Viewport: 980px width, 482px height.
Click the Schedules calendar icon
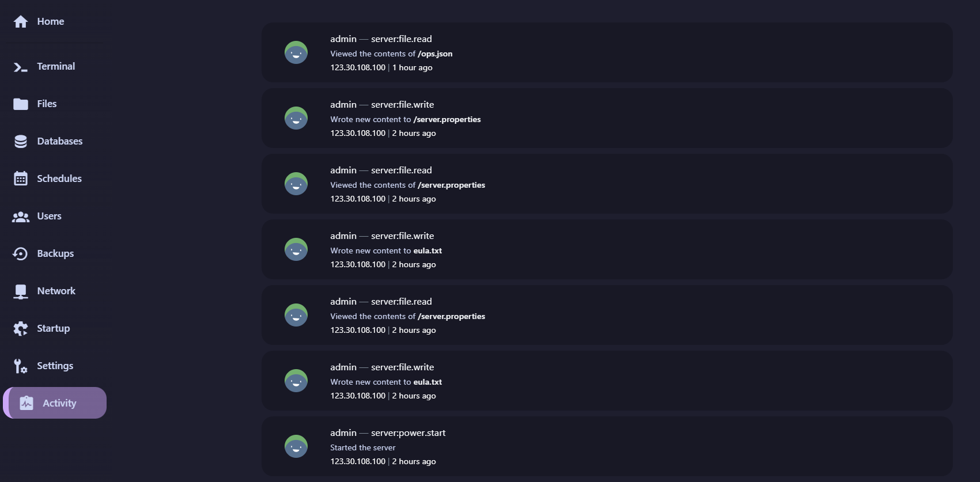(21, 179)
